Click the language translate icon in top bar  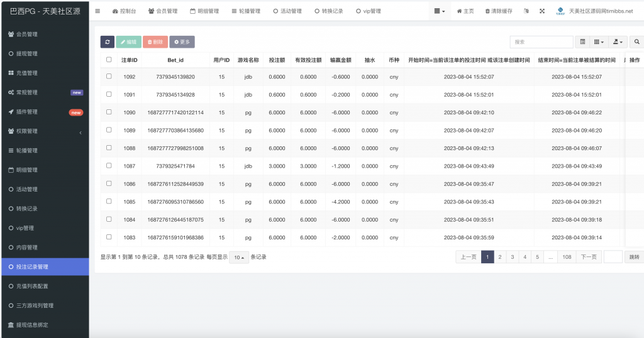[x=526, y=11]
